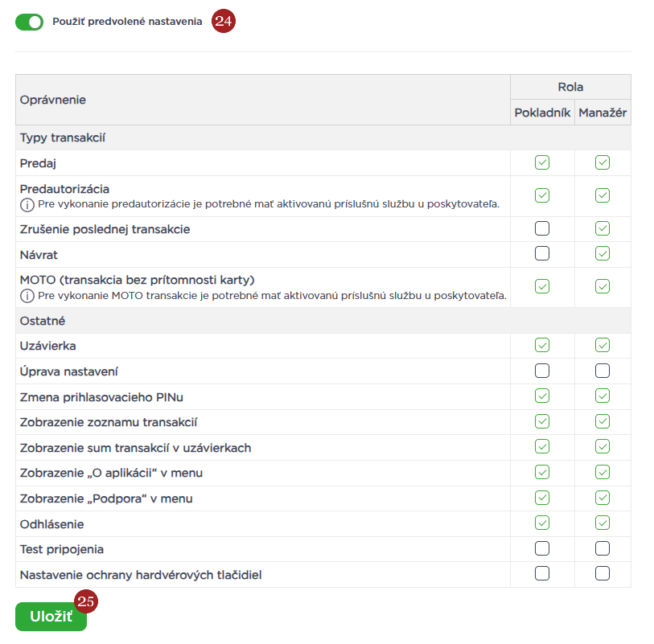Click the red badge numbered 24
Viewport: 654px width, 644px height.
tap(223, 22)
